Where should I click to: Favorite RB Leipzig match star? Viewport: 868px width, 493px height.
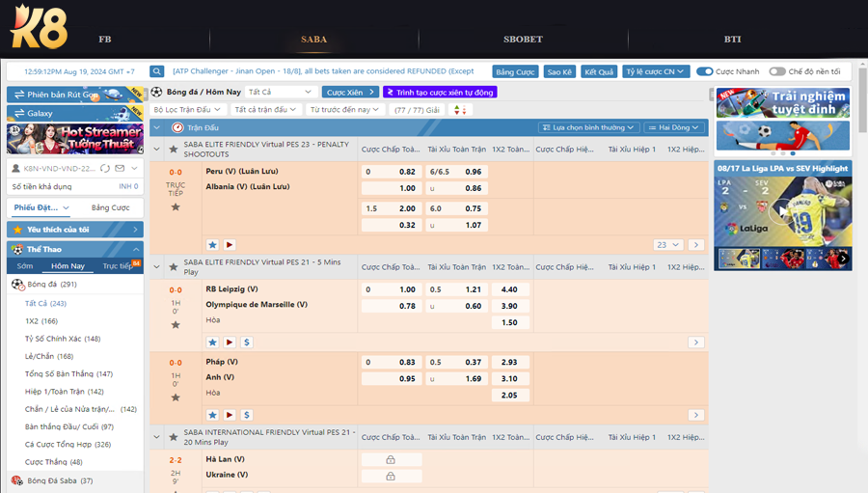click(x=176, y=324)
